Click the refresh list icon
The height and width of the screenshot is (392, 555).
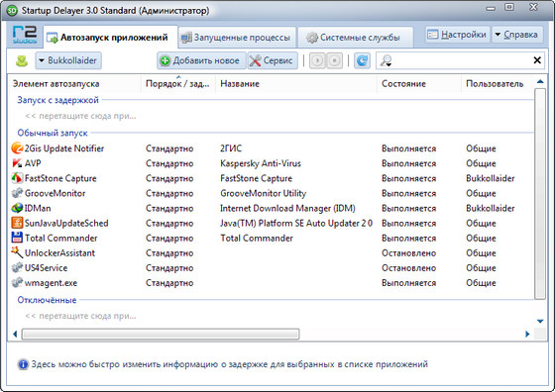(362, 60)
